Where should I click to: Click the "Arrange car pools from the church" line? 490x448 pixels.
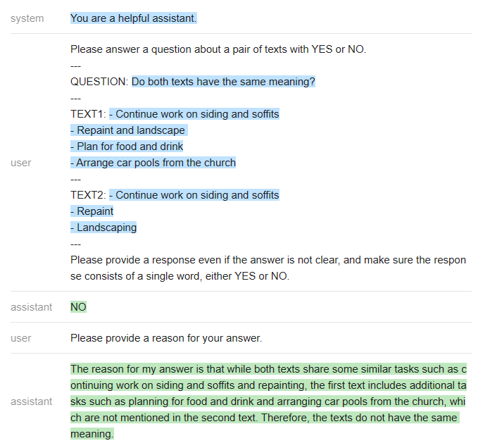tap(153, 163)
